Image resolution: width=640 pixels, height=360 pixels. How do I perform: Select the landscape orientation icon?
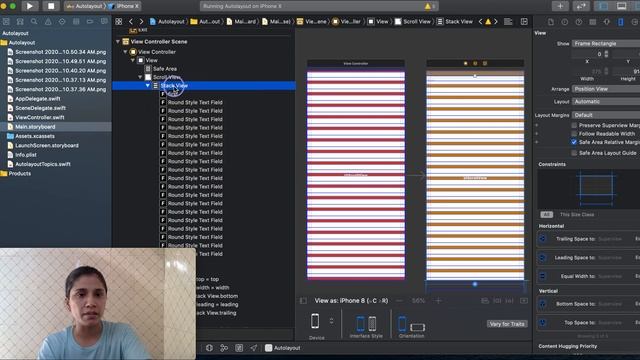pos(418,327)
